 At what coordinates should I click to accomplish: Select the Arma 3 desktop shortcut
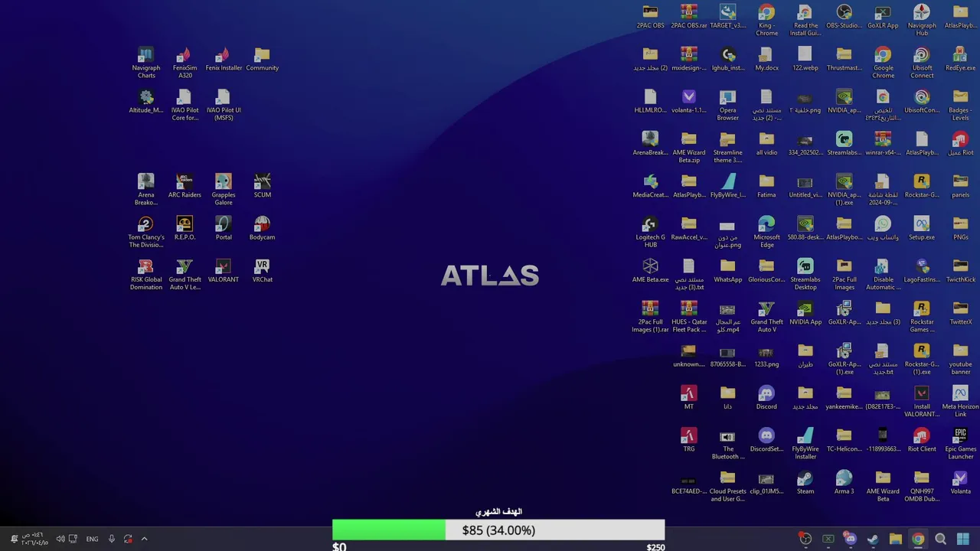[x=844, y=482]
